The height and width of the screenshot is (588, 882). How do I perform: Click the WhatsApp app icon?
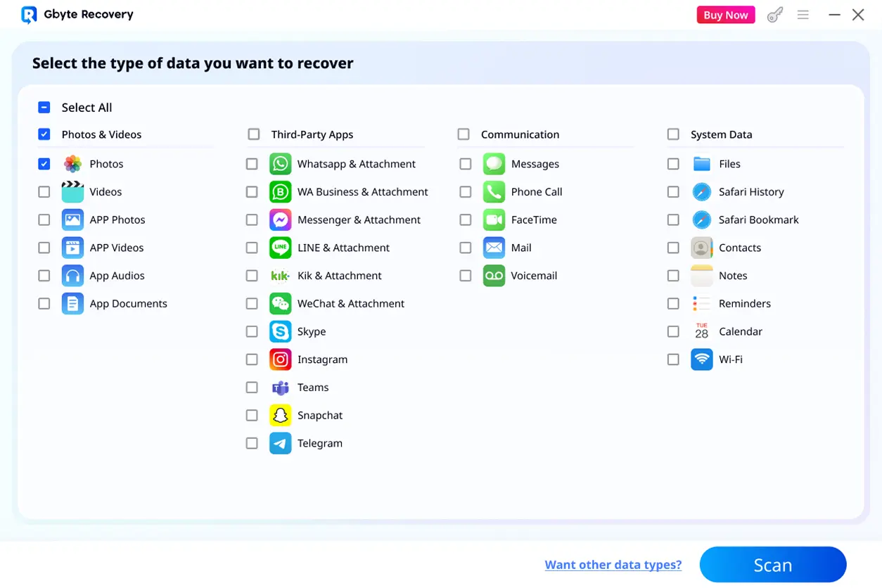pyautogui.click(x=280, y=164)
